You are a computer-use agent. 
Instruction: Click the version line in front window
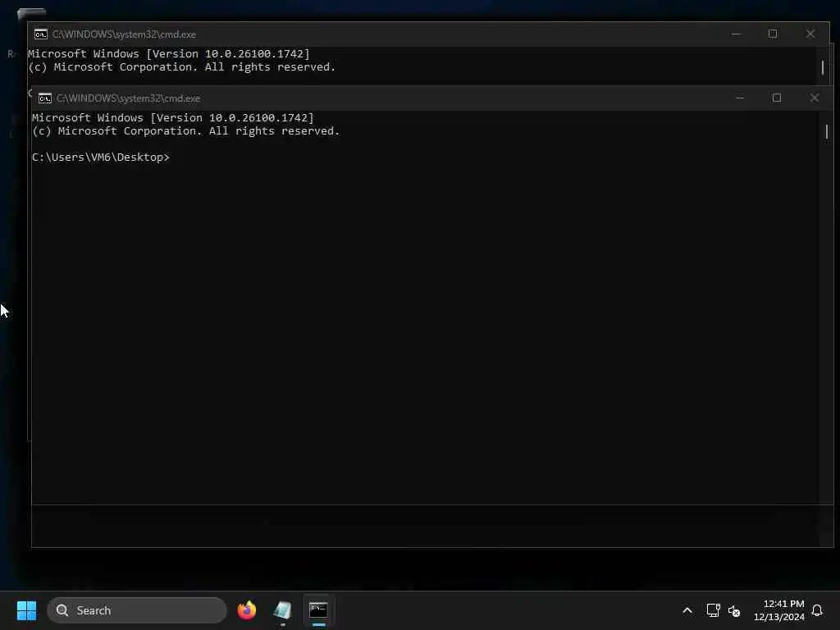(x=173, y=118)
